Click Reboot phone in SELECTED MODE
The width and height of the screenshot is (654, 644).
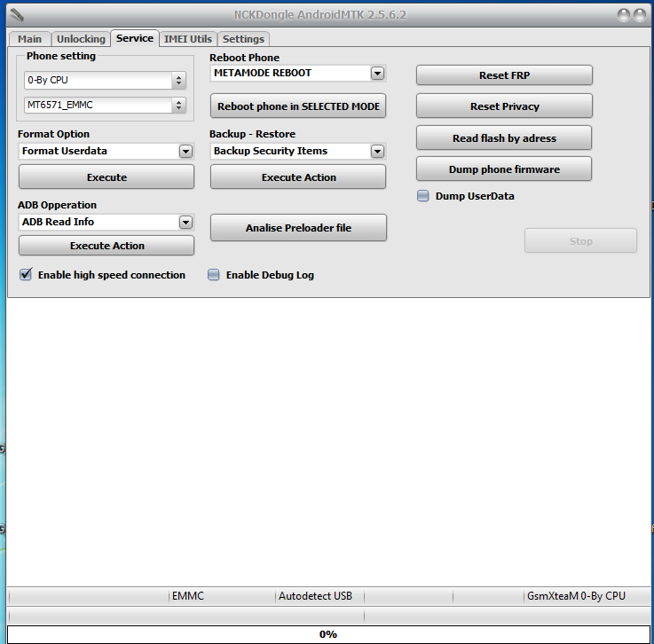298,106
